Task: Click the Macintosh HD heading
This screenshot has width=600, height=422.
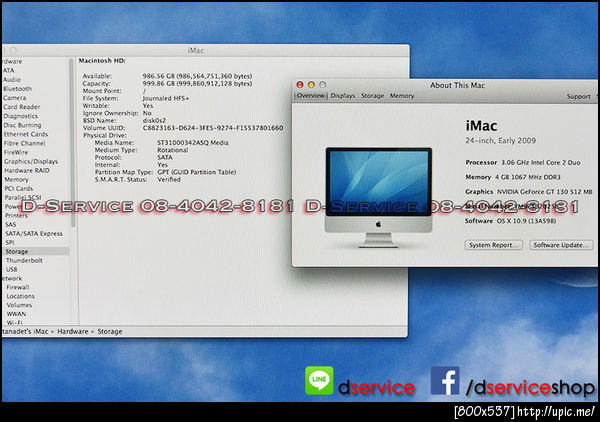Action: 102,61
